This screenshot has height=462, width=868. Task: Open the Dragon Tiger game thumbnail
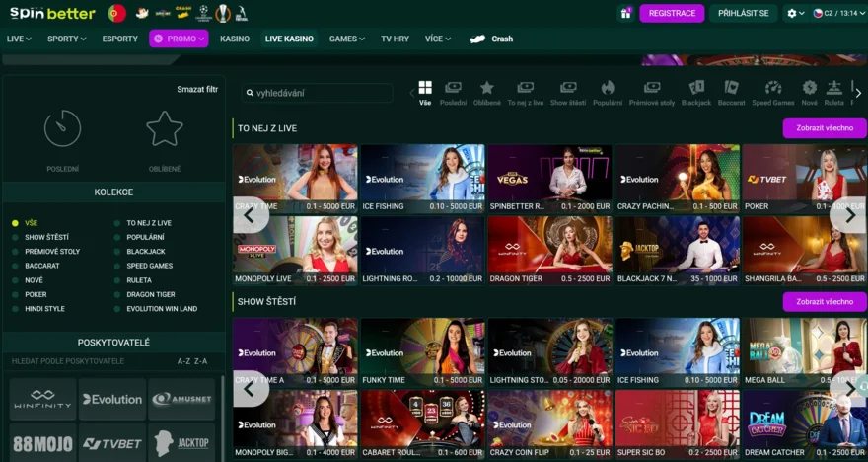click(x=549, y=251)
